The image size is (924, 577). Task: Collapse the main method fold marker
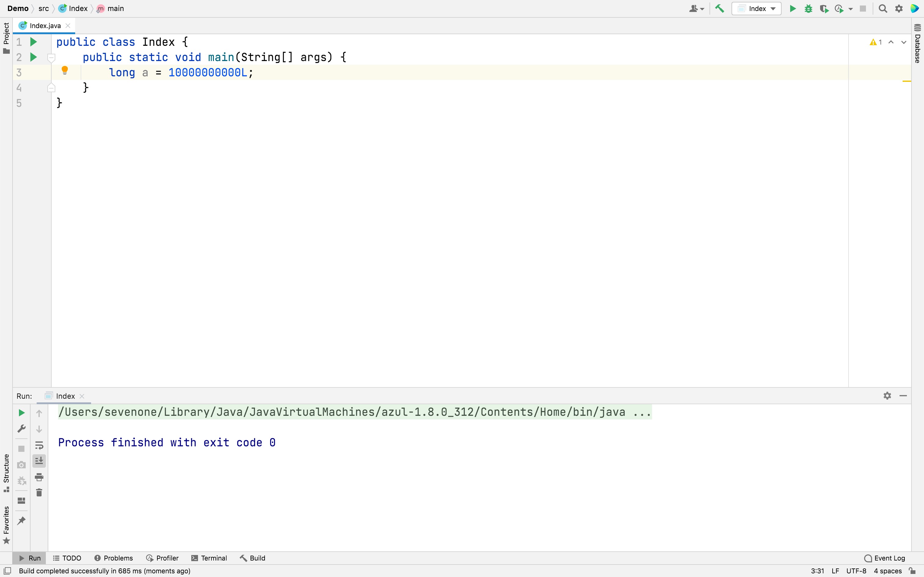[51, 58]
